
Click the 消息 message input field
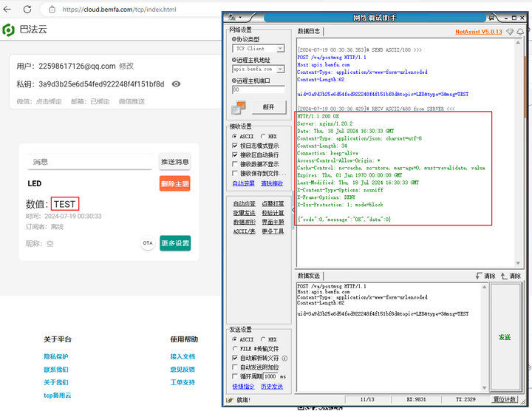[92, 162]
